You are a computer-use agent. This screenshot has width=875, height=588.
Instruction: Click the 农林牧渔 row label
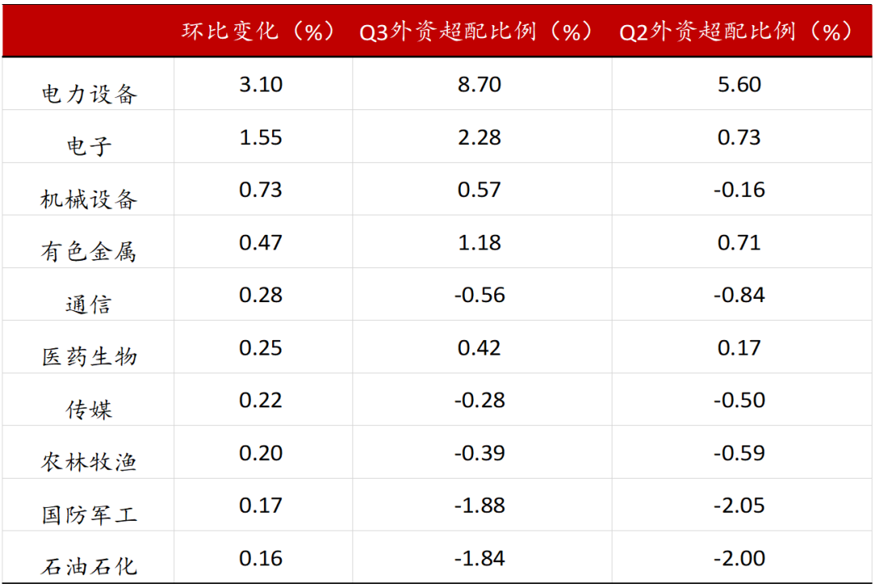click(x=89, y=462)
